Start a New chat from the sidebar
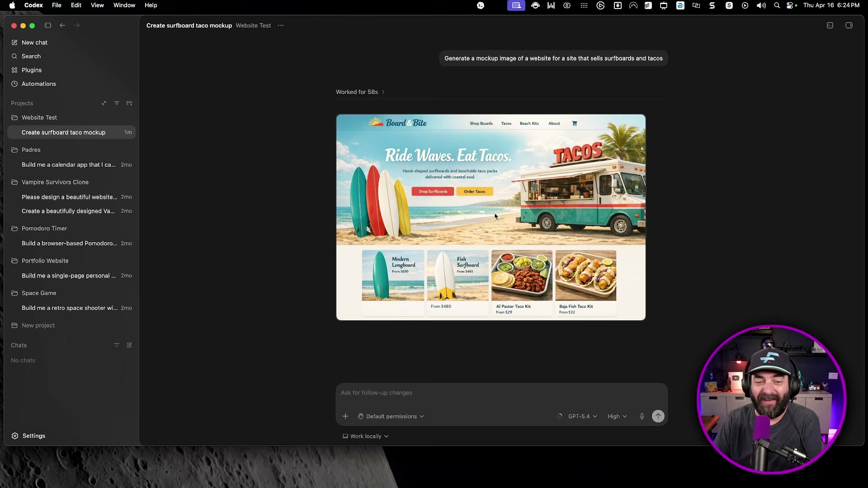The image size is (868, 488). (x=34, y=42)
